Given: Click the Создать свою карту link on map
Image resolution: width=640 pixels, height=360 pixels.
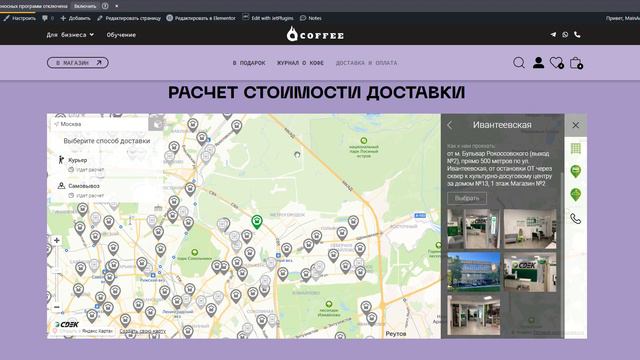Looking at the screenshot, I should click(143, 331).
